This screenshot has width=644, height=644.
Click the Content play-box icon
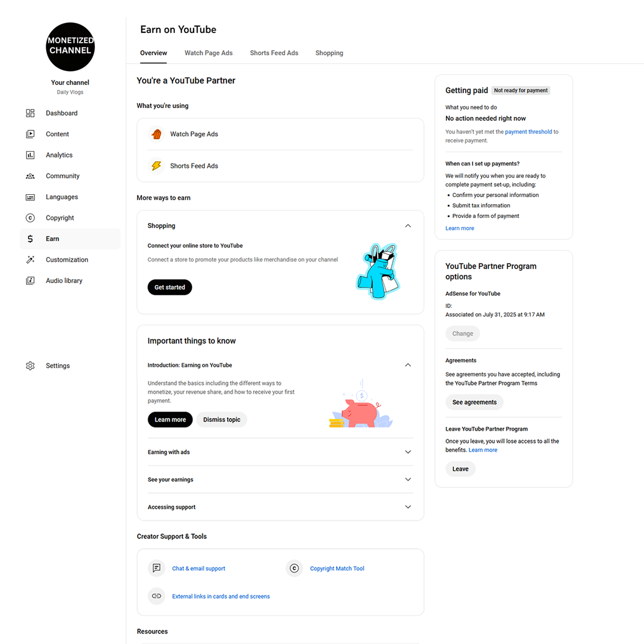pos(30,134)
